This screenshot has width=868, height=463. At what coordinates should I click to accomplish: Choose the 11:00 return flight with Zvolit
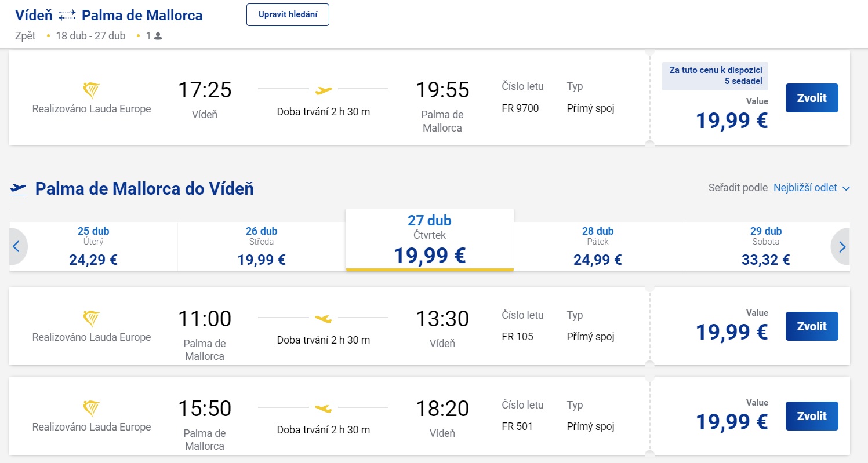(812, 326)
